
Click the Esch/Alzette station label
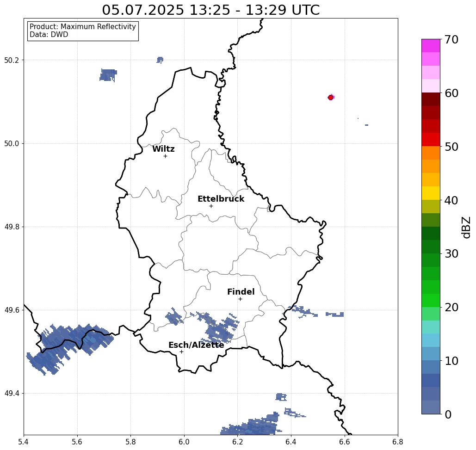(196, 345)
